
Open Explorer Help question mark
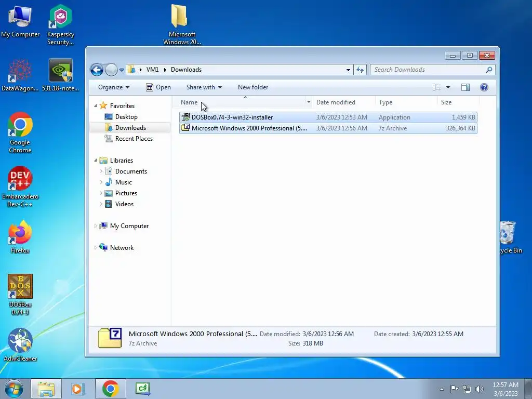point(484,87)
